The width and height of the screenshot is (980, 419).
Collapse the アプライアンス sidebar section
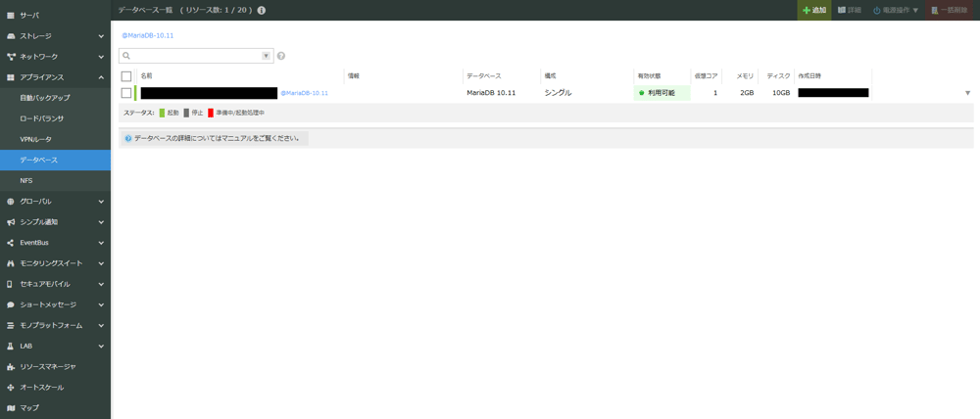(x=101, y=77)
